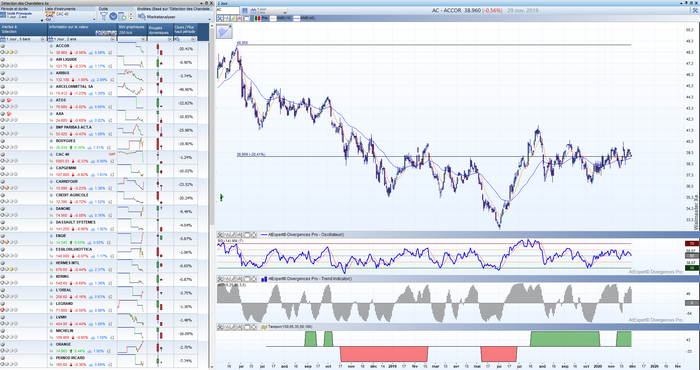Expand the Modèles Marketanalyser dropdown arrow
This screenshot has width=700, height=370.
click(209, 20)
